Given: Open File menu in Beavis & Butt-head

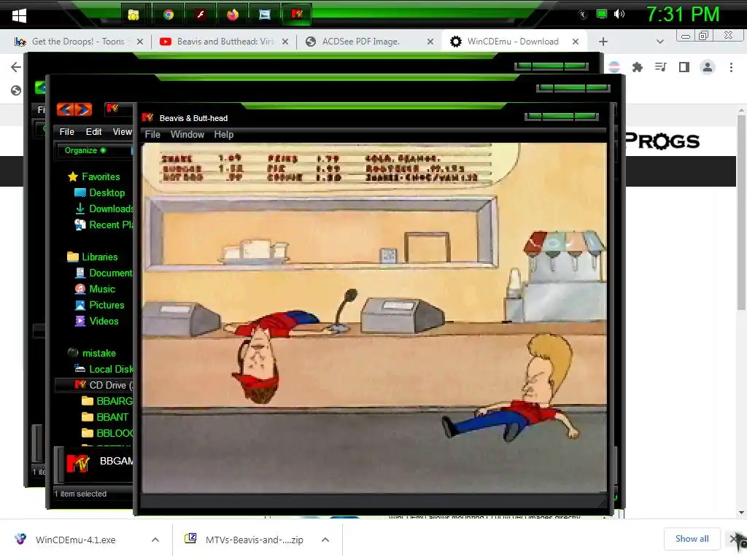Looking at the screenshot, I should click(152, 135).
